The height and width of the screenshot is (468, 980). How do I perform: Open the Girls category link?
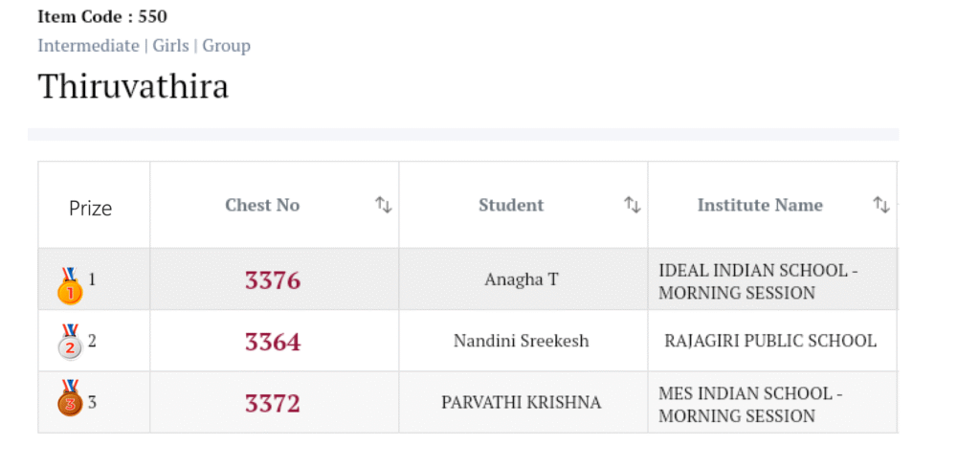(171, 46)
